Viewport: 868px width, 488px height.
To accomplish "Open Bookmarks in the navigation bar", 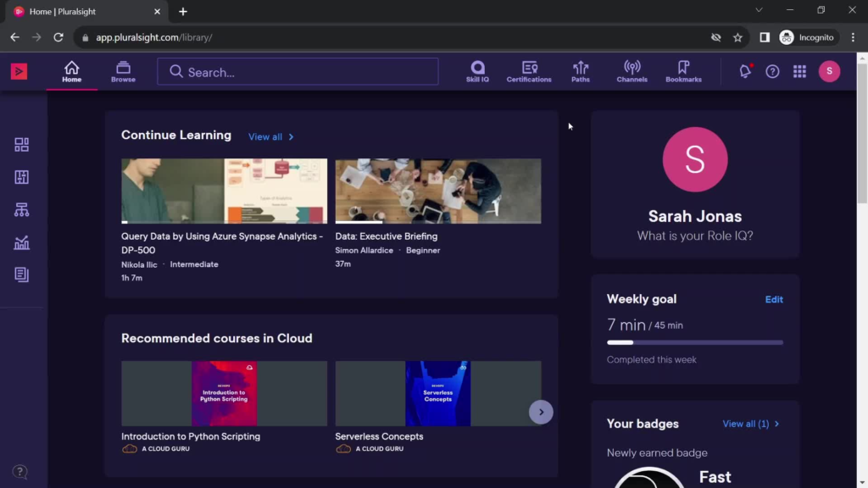I will (683, 71).
